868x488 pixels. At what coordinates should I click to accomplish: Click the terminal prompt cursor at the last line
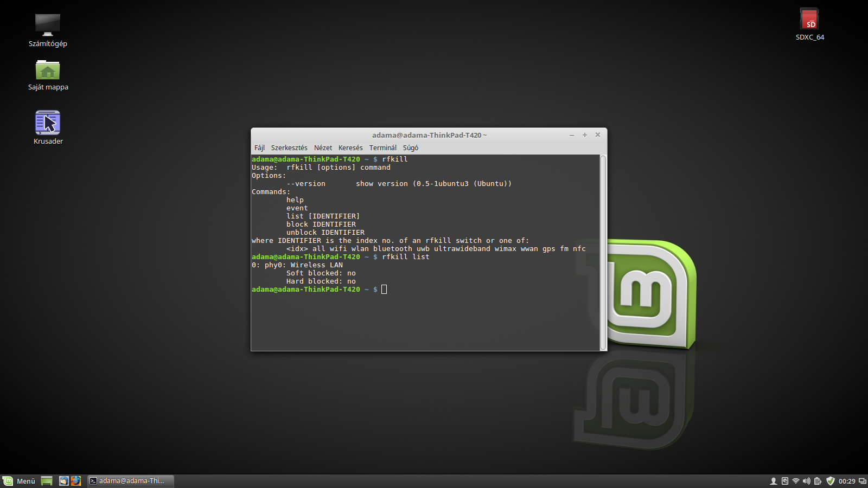(x=384, y=290)
